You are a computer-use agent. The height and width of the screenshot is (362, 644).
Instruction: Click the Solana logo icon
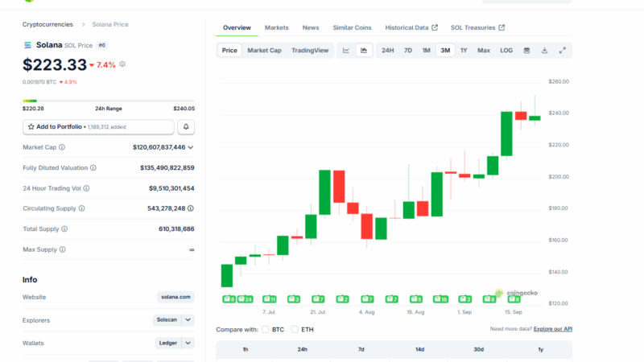point(27,45)
